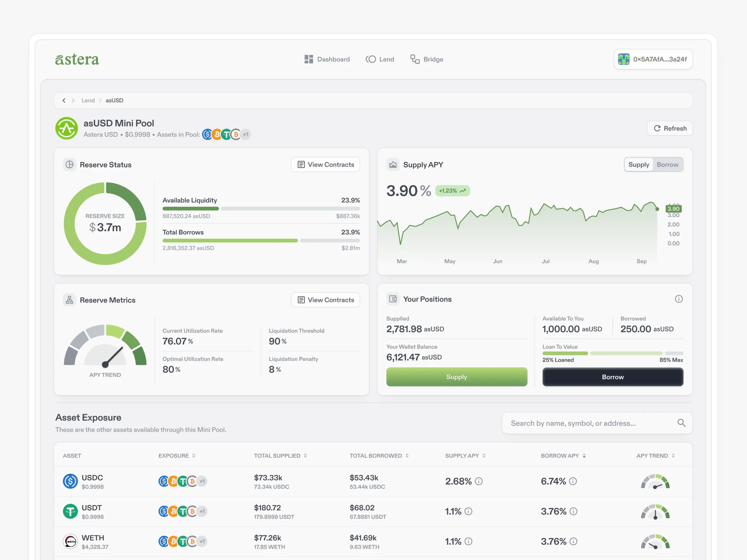The height and width of the screenshot is (560, 747).
Task: Open the Dashboard nav item
Action: [327, 59]
